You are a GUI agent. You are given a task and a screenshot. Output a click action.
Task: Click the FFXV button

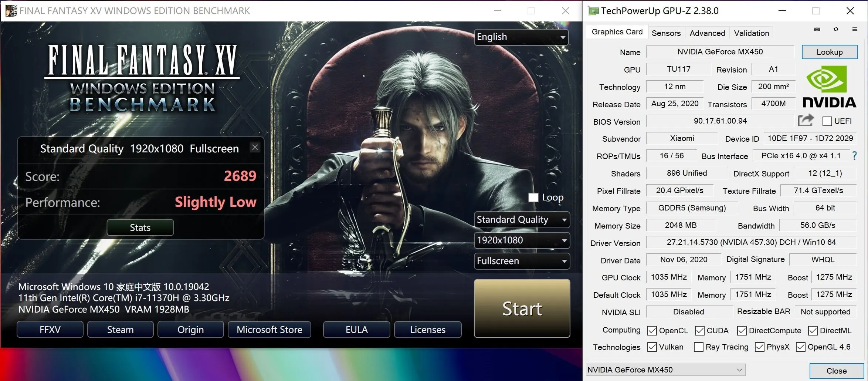coord(50,330)
